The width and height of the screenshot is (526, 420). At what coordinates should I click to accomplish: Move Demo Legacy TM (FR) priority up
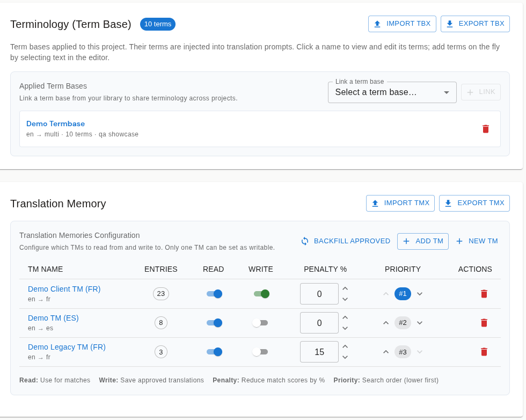(386, 352)
